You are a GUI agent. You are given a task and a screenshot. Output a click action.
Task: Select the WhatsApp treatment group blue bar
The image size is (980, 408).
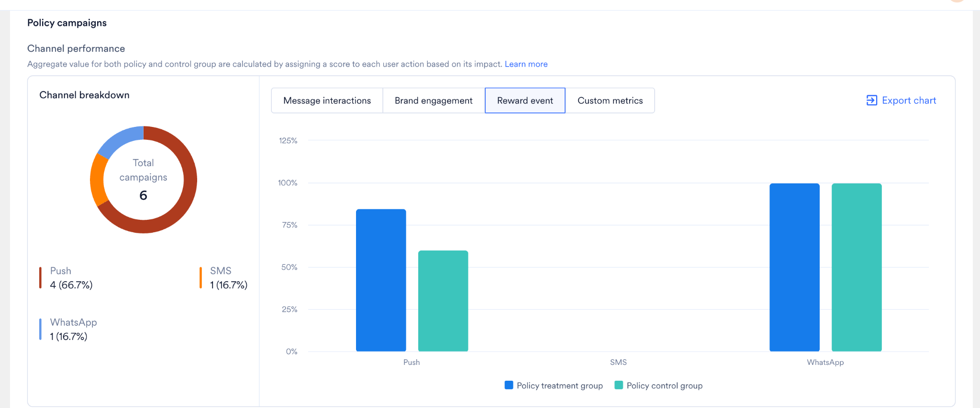click(x=794, y=267)
